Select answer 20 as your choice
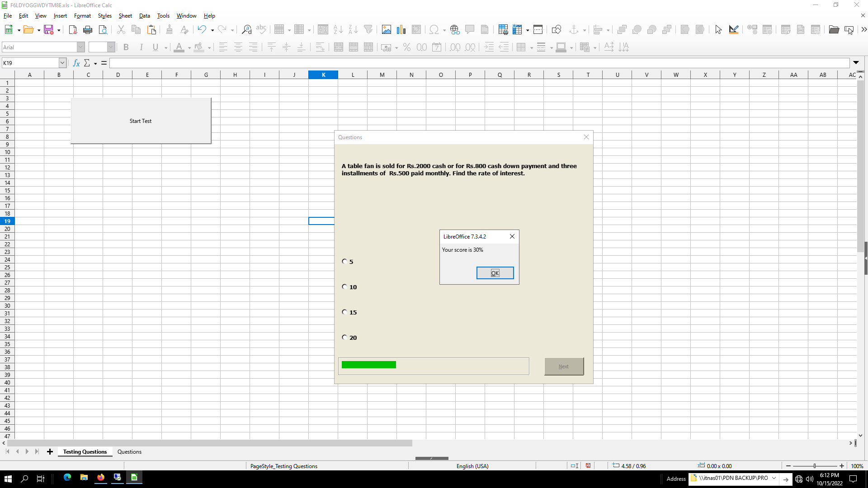This screenshot has width=868, height=488. pyautogui.click(x=344, y=337)
